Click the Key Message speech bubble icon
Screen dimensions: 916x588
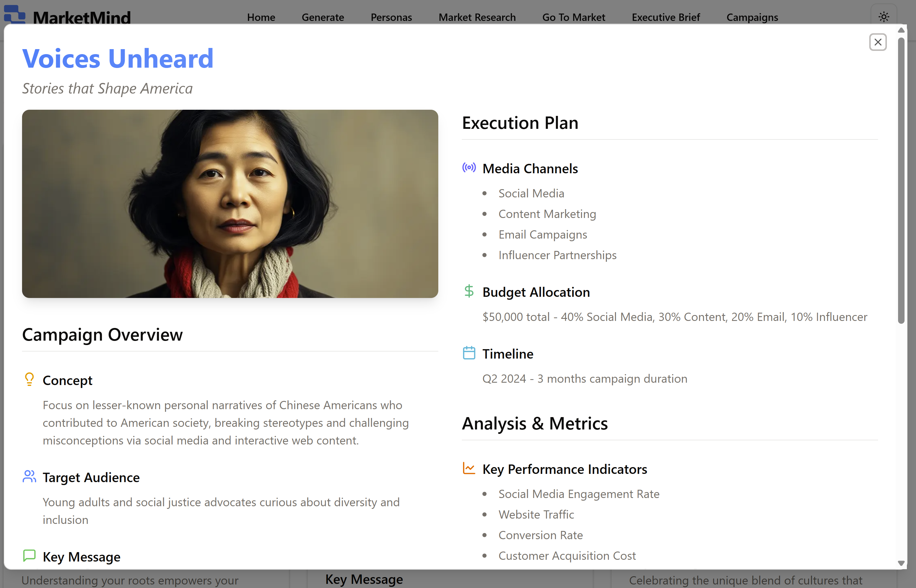tap(29, 556)
